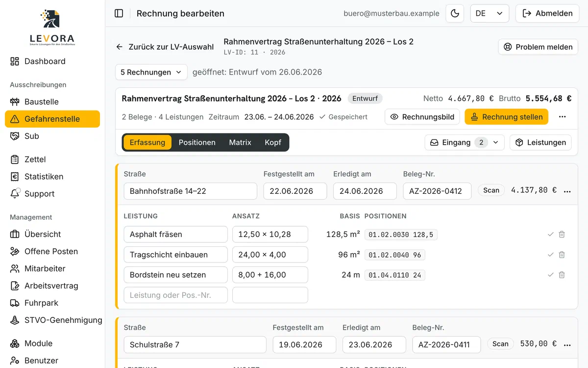Open Statistiken in sidebar
This screenshot has width=588, height=368.
pos(52,177)
